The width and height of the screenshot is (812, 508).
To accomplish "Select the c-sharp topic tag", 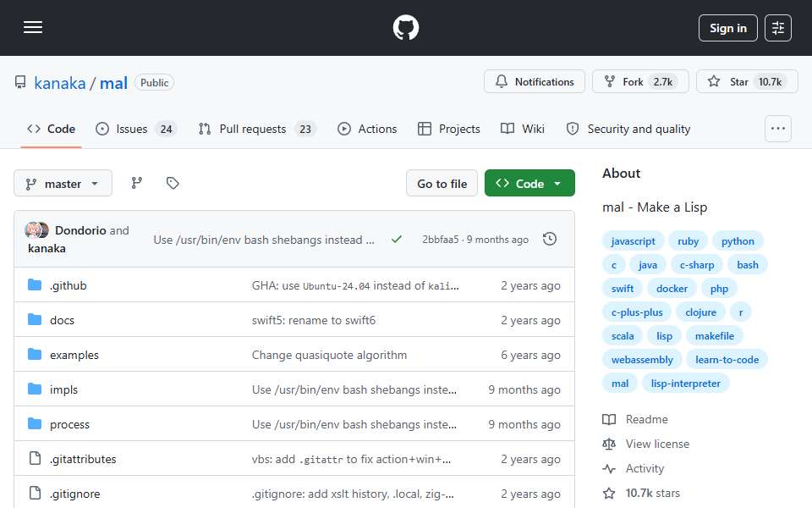I will click(x=696, y=265).
